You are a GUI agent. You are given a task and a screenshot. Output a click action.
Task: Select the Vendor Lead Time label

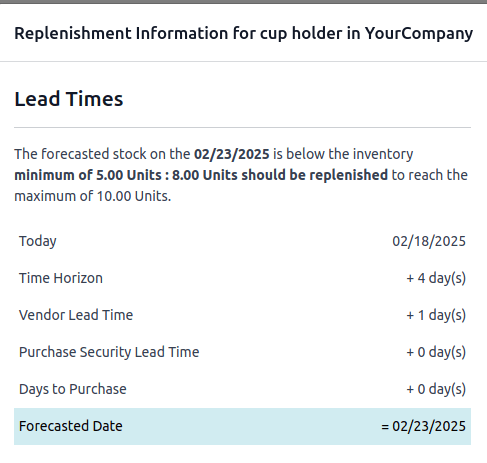(76, 315)
